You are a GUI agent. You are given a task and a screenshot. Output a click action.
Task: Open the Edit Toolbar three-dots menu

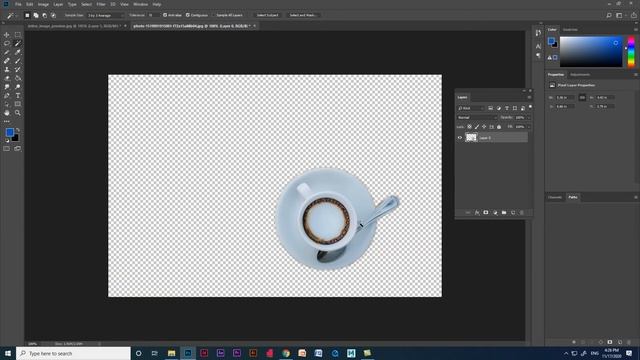pyautogui.click(x=7, y=121)
